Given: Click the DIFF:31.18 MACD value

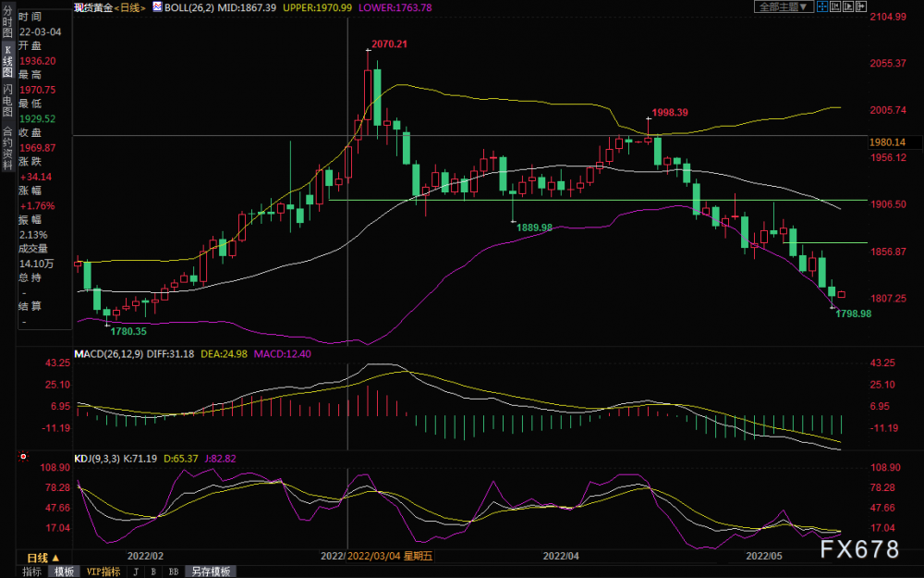Looking at the screenshot, I should point(170,354).
